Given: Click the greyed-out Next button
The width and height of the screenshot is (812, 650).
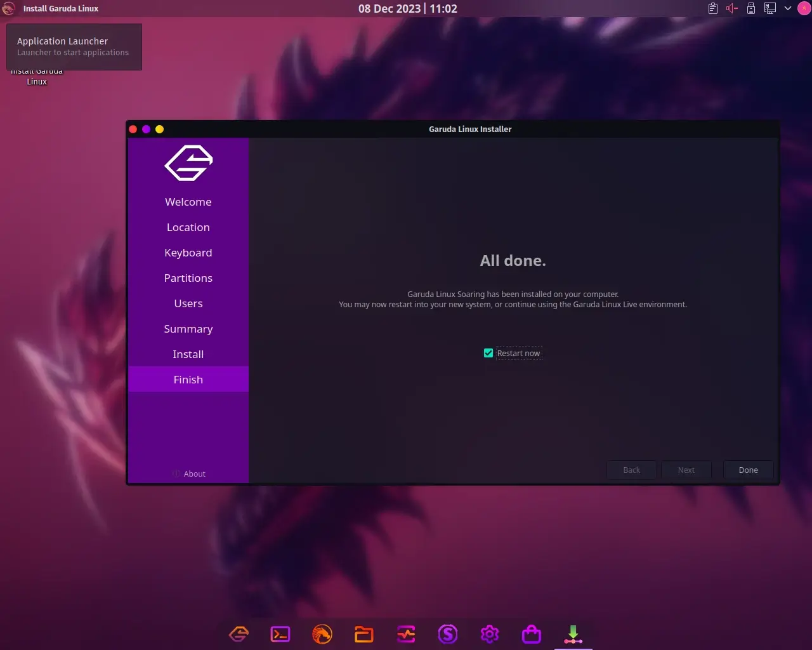Looking at the screenshot, I should click(x=686, y=470).
